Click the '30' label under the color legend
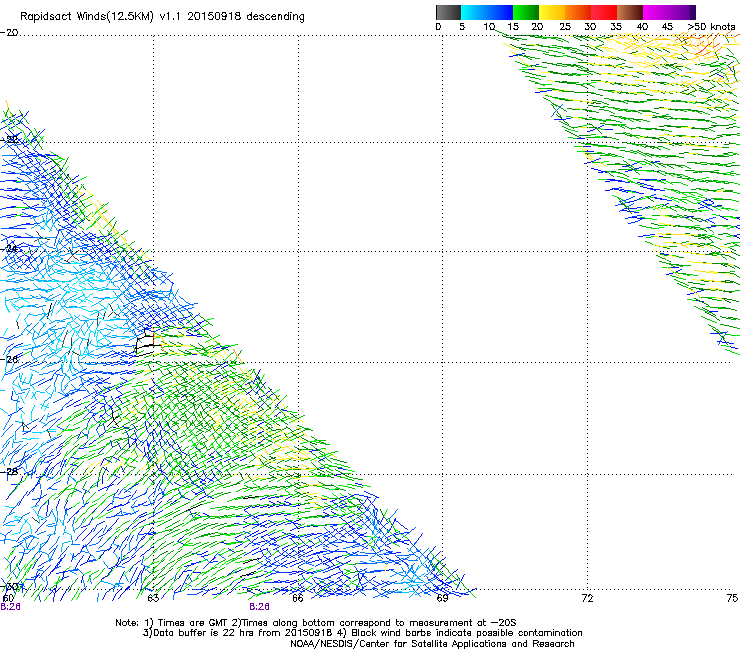This screenshot has width=740, height=650. point(590,27)
